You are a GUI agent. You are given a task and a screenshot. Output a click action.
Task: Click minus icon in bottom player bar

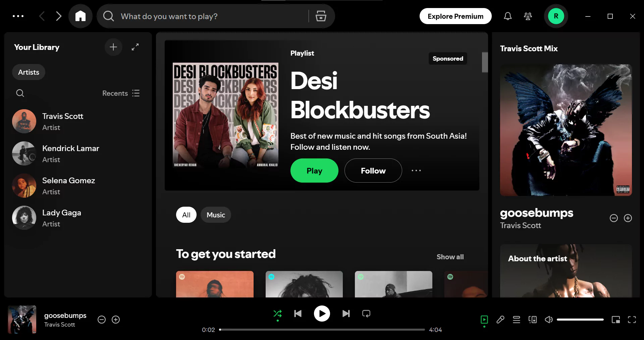tap(102, 320)
